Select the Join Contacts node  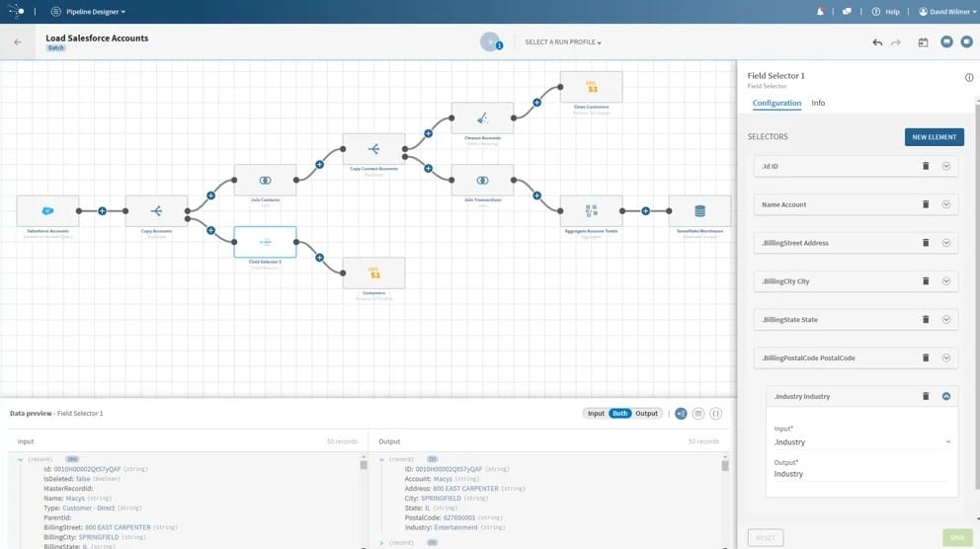[265, 180]
